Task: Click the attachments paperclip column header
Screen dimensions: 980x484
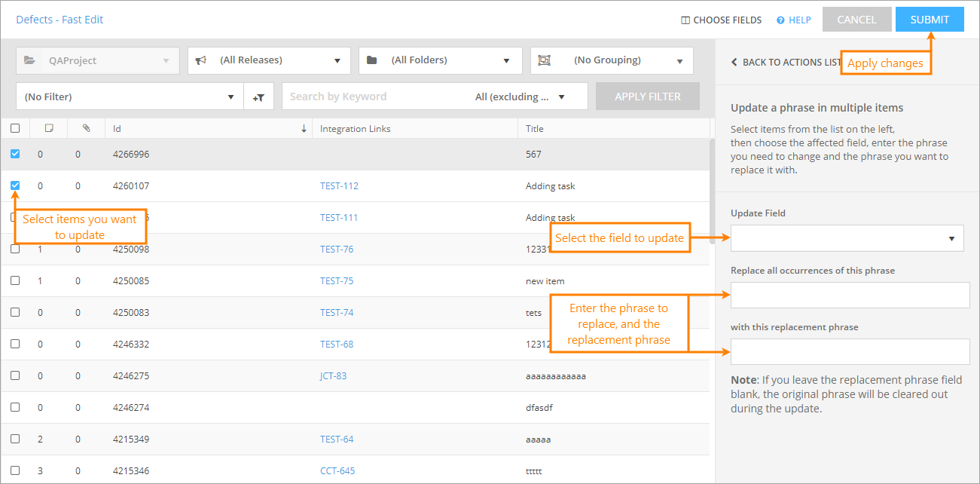Action: coord(87,128)
